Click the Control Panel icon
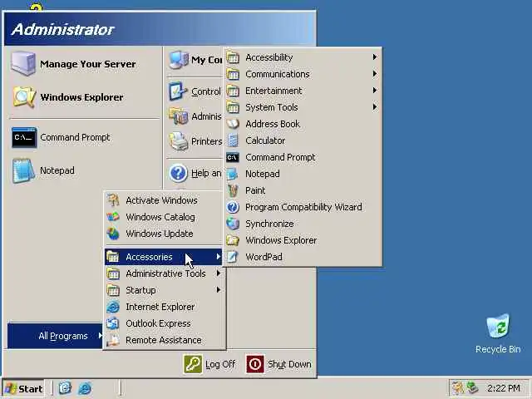 tap(178, 91)
